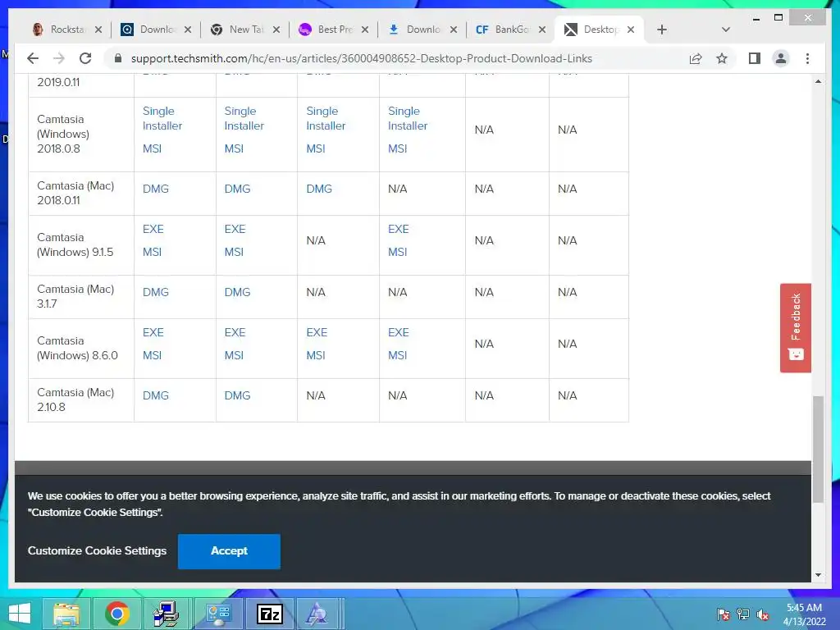
Task: Close the Best Pre tab
Action: [x=365, y=30]
